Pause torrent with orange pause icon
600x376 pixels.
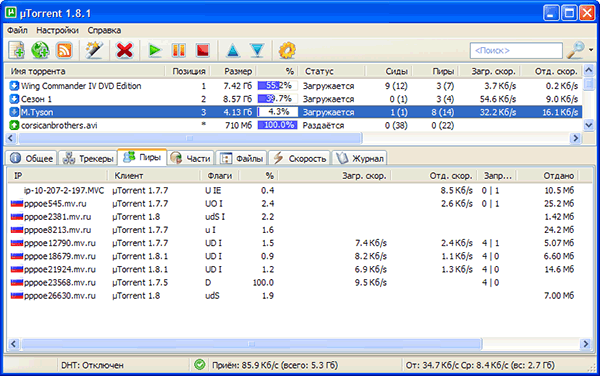[179, 50]
